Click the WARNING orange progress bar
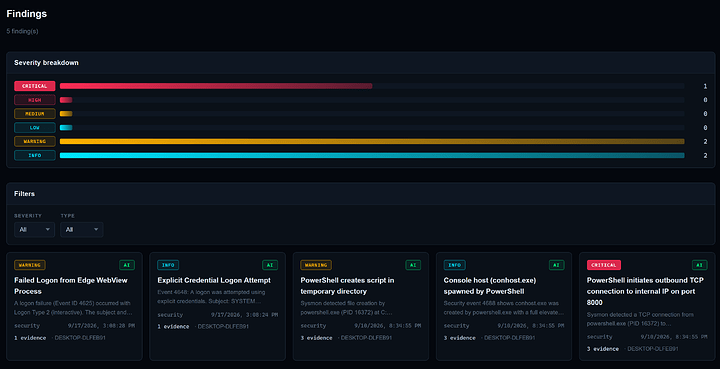The width and height of the screenshot is (720, 369). [x=372, y=141]
